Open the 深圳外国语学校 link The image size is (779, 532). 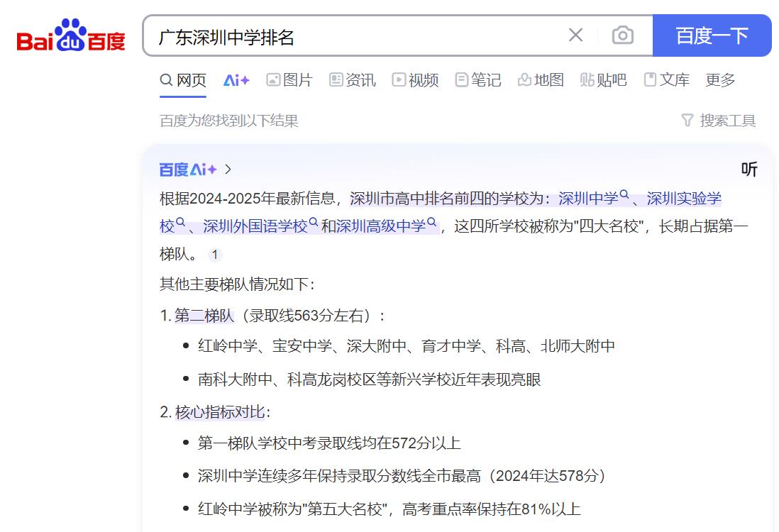255,226
